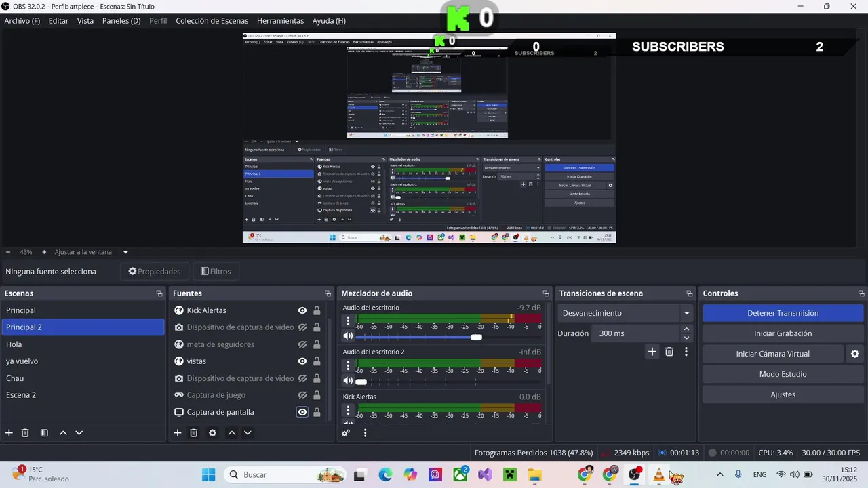The image size is (868, 488).
Task: Open Colección de Escenas menu
Action: (212, 21)
